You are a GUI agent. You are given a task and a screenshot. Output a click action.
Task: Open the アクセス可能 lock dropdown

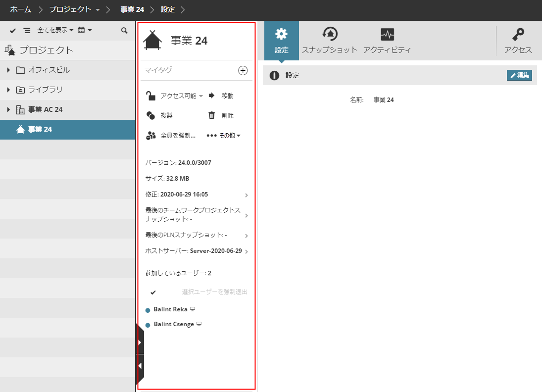pos(174,96)
